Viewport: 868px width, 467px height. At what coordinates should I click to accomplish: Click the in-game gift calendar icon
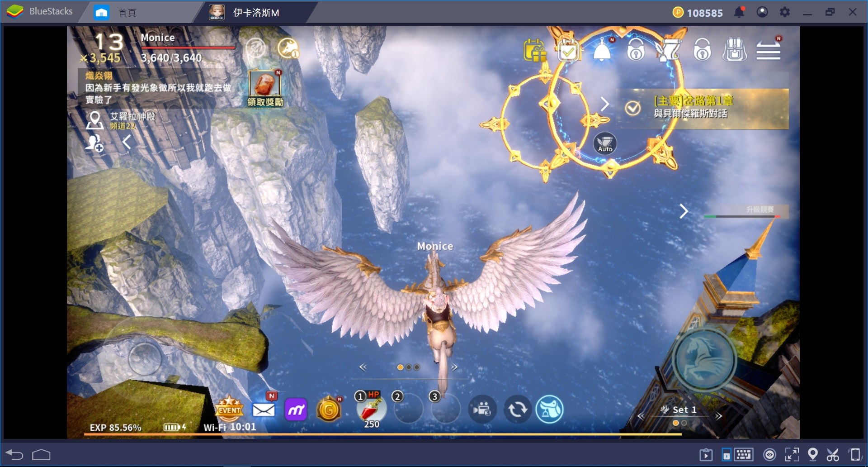tap(534, 50)
